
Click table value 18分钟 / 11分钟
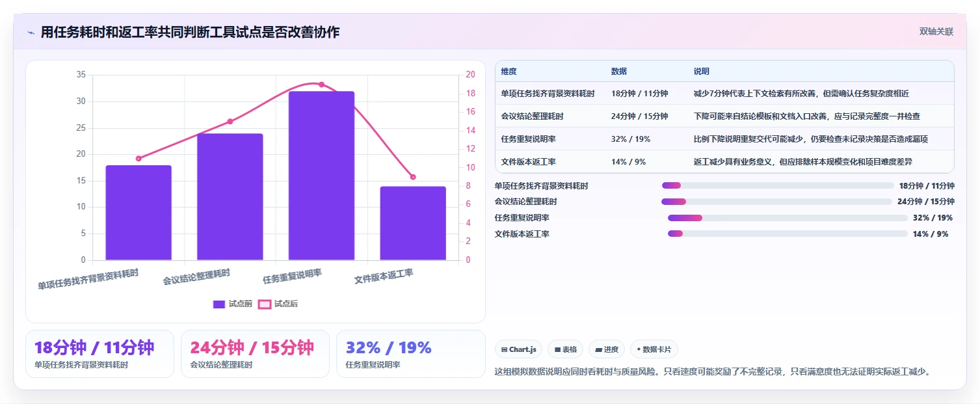(639, 94)
